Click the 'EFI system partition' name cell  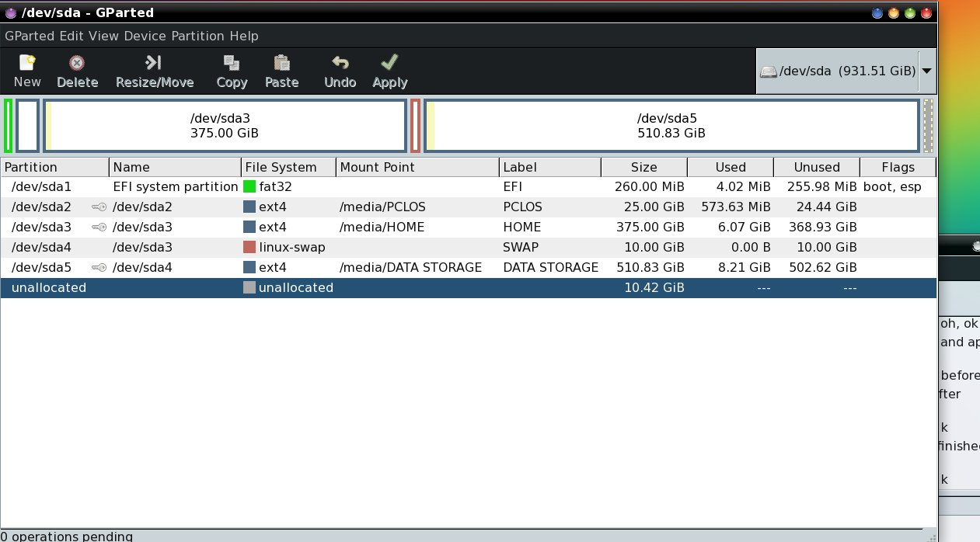pyautogui.click(x=176, y=187)
